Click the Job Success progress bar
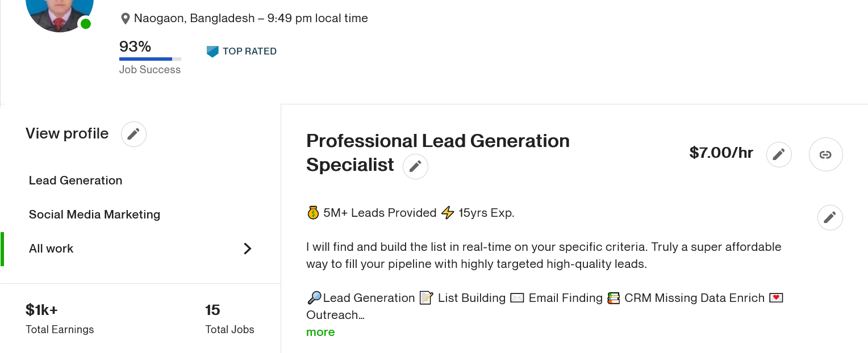This screenshot has width=868, height=353. (x=150, y=59)
